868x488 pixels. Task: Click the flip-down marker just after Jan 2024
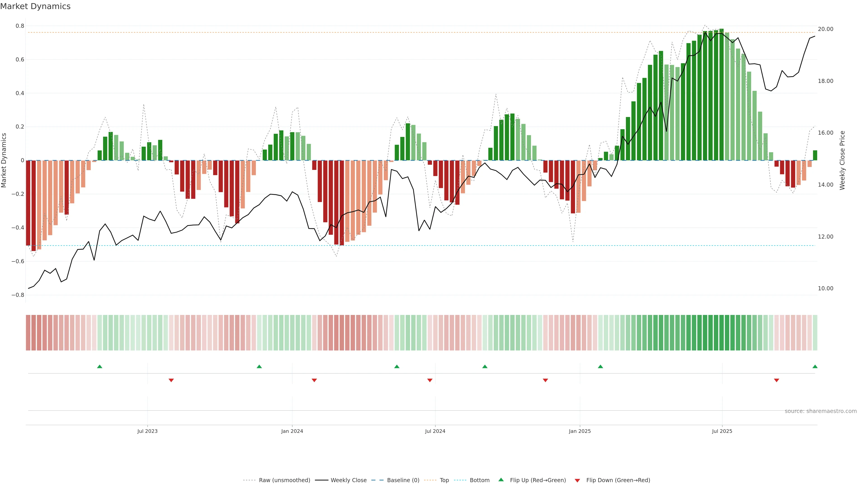[314, 380]
